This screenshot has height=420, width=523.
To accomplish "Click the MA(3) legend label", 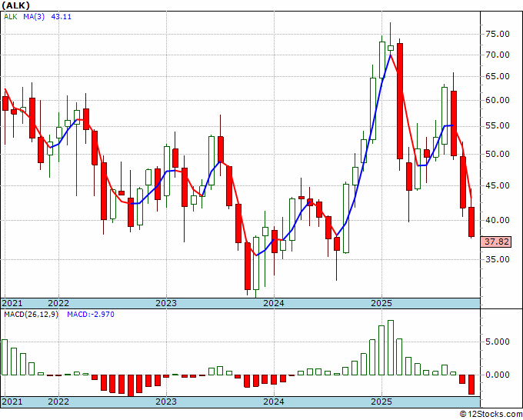I will tap(34, 17).
